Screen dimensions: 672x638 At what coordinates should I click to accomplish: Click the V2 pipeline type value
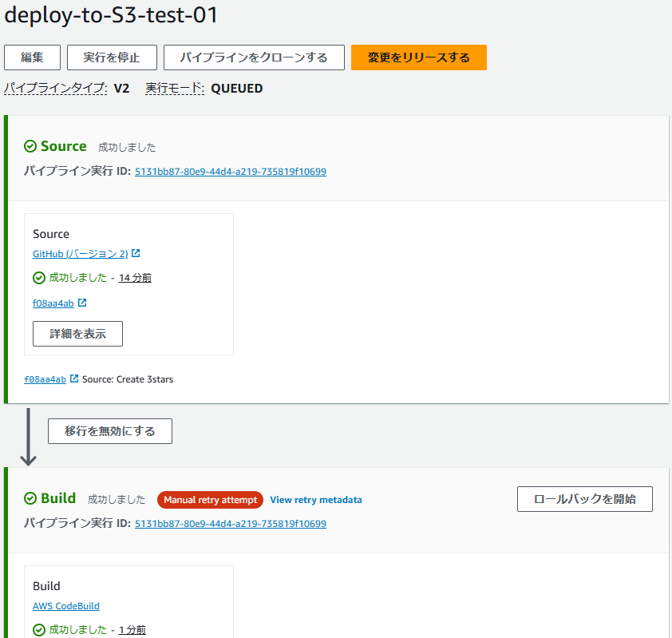point(122,89)
